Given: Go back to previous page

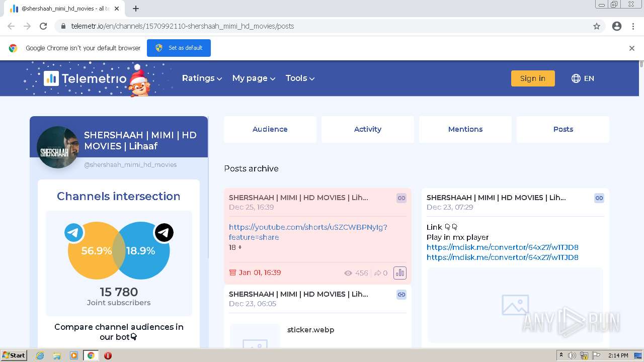Looking at the screenshot, I should 11,26.
